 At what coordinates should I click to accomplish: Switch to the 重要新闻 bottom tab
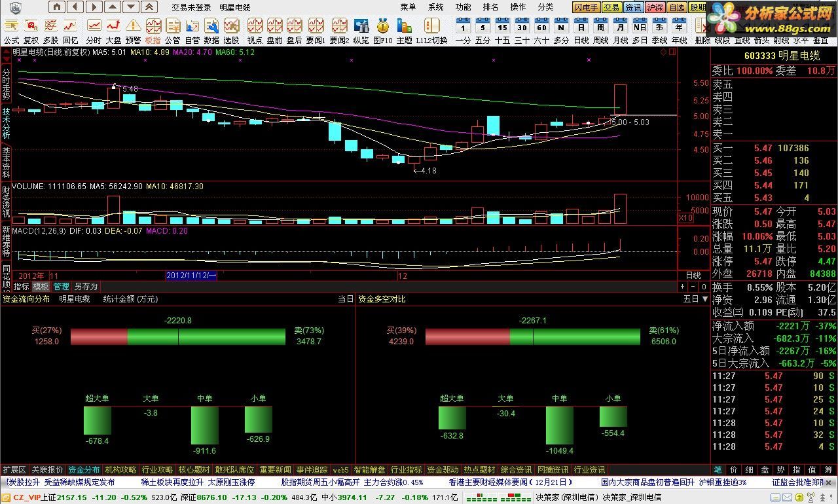click(275, 470)
